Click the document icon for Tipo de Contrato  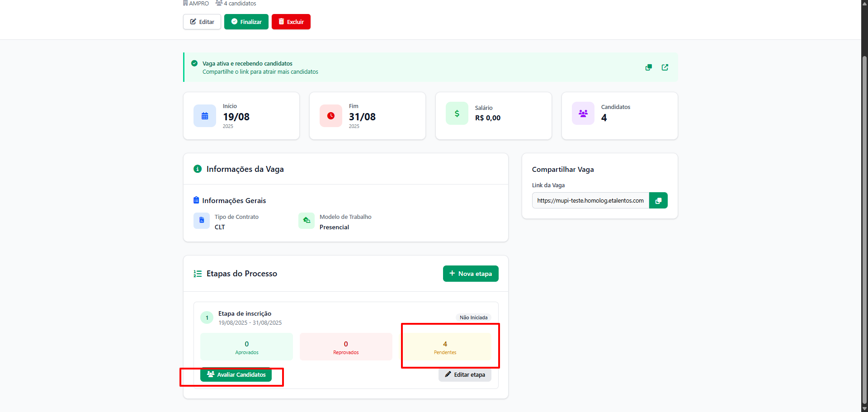(202, 221)
